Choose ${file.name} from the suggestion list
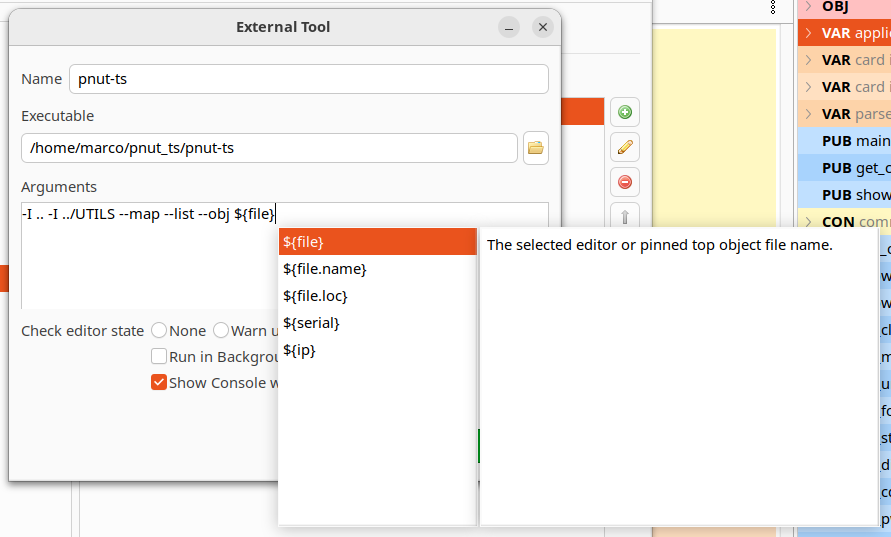The image size is (891, 537). click(x=325, y=269)
